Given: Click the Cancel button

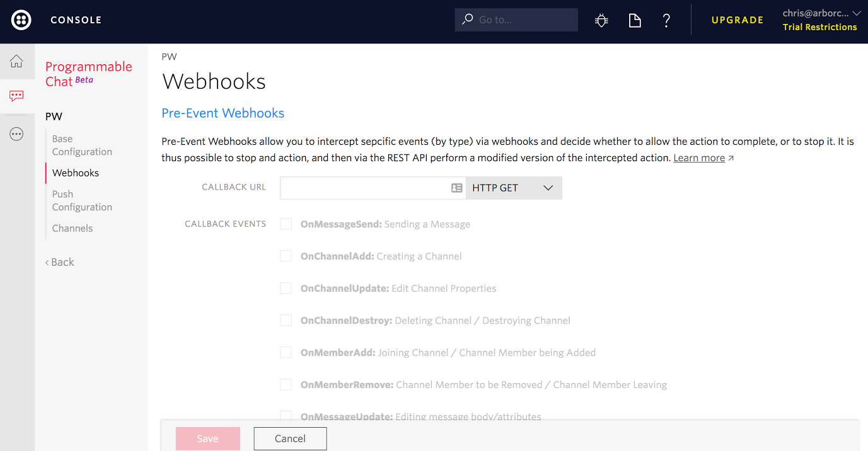Looking at the screenshot, I should click(290, 438).
